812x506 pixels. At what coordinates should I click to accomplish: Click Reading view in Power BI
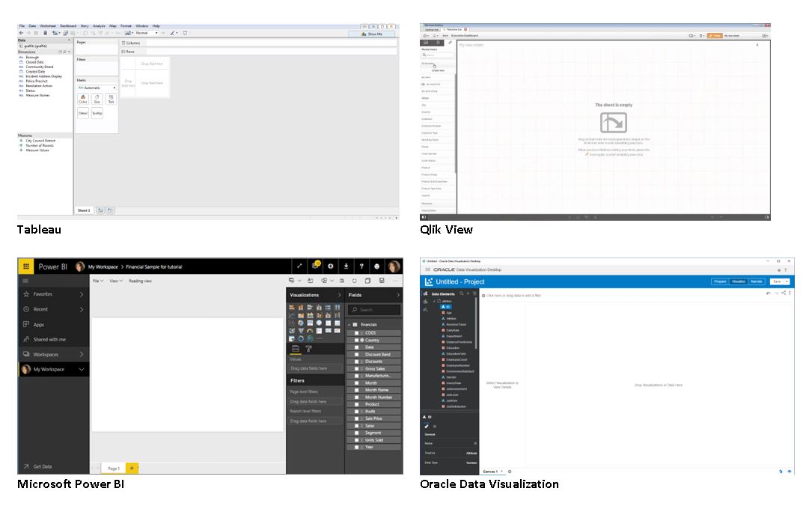pyautogui.click(x=140, y=281)
